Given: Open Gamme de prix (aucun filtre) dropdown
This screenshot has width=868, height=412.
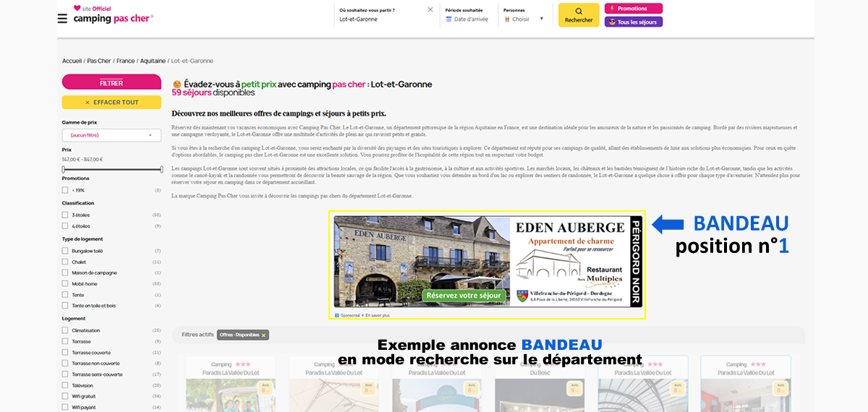Looking at the screenshot, I should coord(111,135).
